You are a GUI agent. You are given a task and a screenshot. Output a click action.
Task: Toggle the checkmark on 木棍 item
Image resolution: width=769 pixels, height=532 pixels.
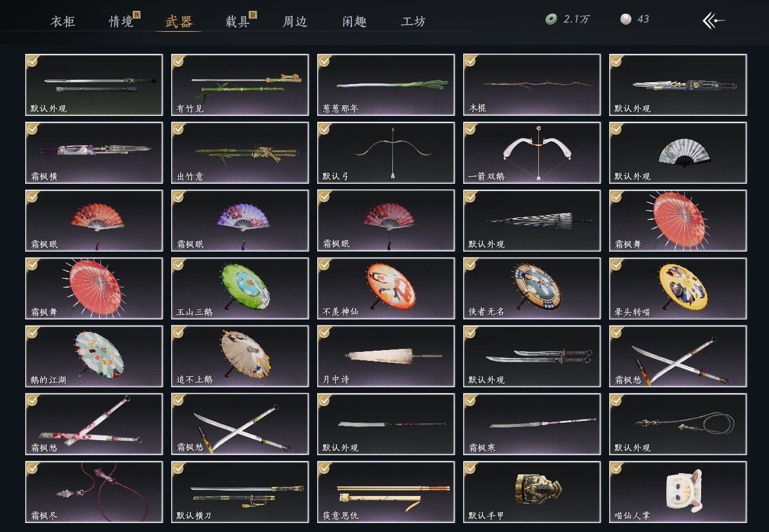point(470,61)
